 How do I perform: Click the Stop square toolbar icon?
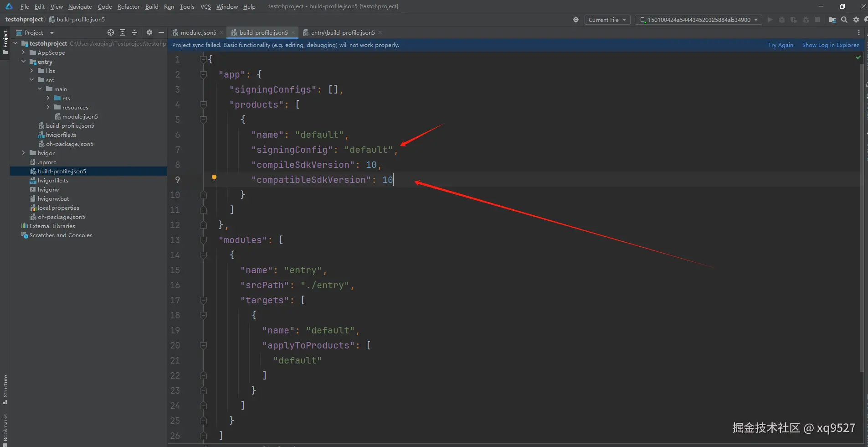pyautogui.click(x=817, y=20)
